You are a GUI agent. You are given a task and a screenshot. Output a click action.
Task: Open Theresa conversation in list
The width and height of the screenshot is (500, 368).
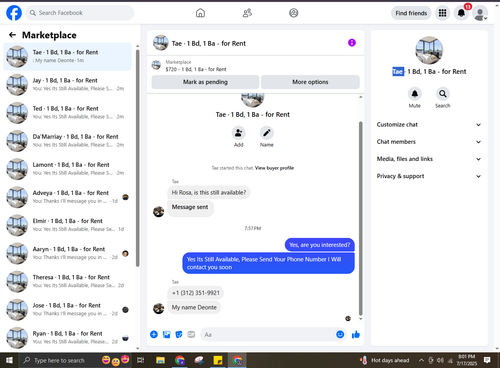click(68, 281)
